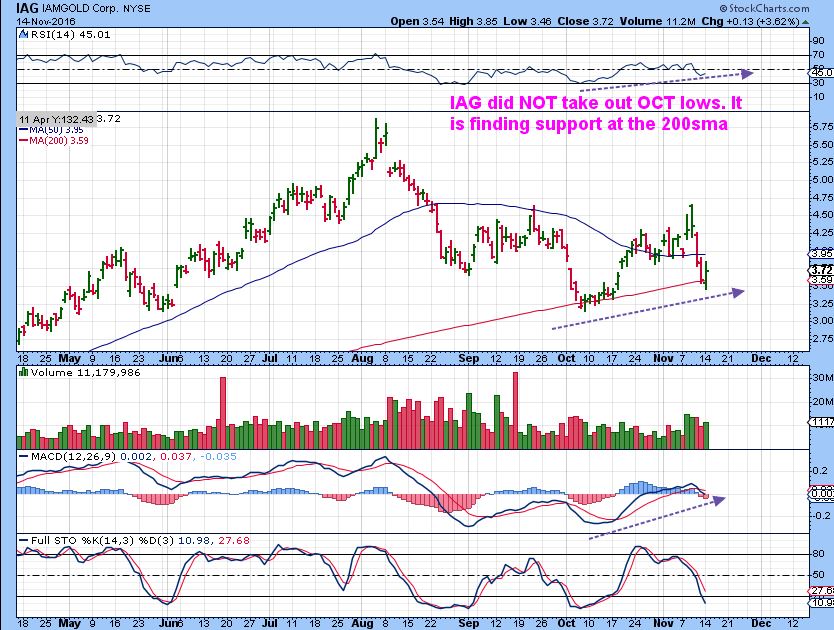Click the 'Open 3.54' value
This screenshot has width=834, height=630.
418,21
